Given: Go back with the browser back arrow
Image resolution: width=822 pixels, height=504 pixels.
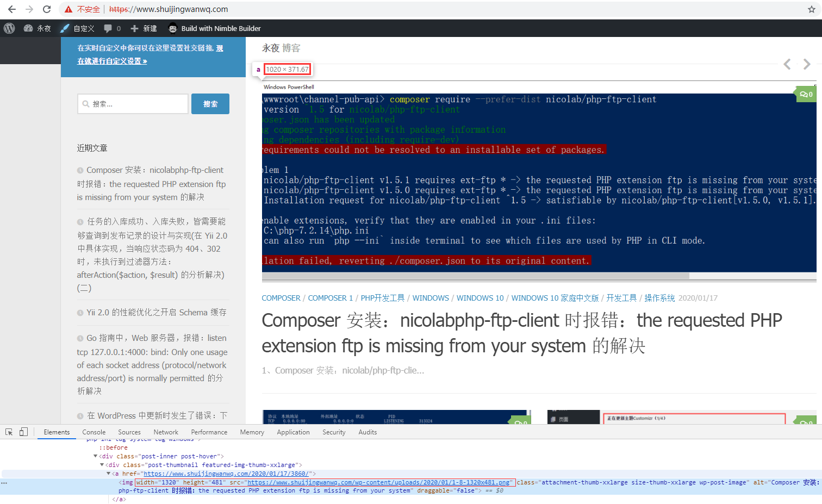Looking at the screenshot, I should pos(12,9).
